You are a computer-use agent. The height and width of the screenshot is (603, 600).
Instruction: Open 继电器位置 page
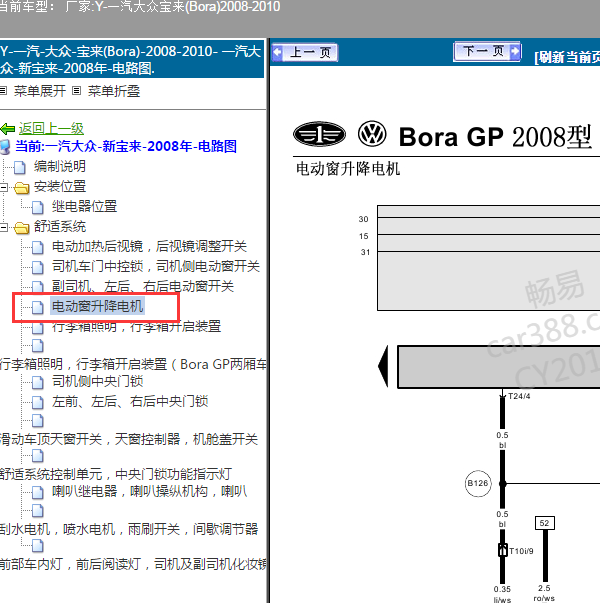[x=84, y=206]
